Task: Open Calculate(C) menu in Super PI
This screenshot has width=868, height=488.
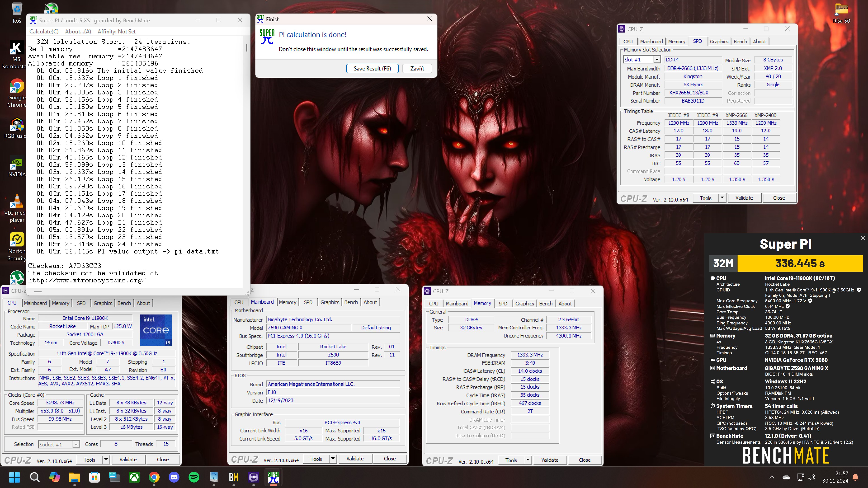Action: pos(44,31)
